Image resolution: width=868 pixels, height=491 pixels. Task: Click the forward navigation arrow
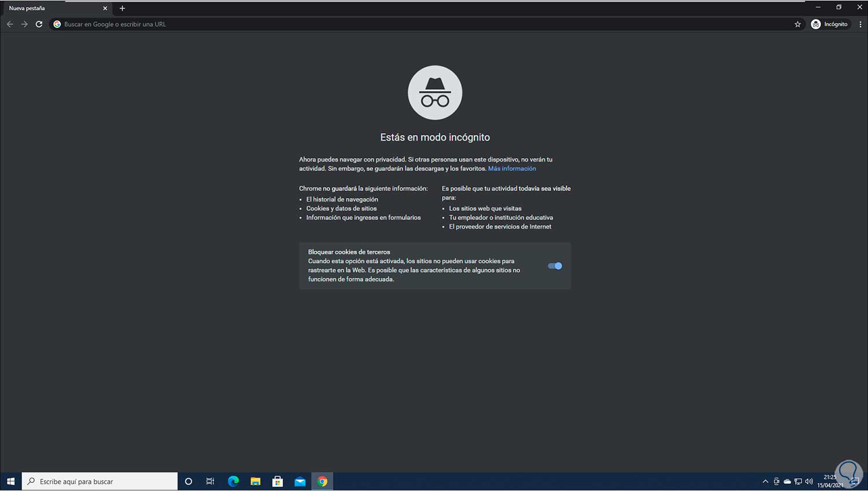(x=24, y=24)
